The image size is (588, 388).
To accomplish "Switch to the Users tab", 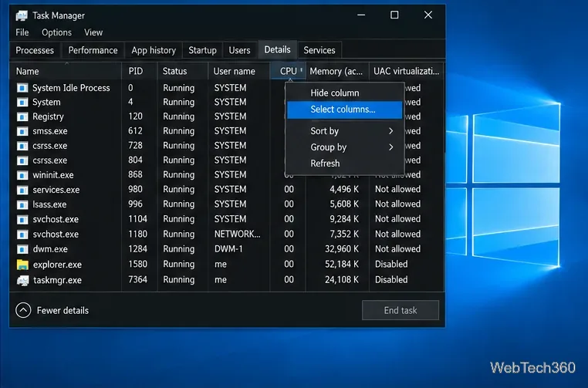I will click(240, 50).
